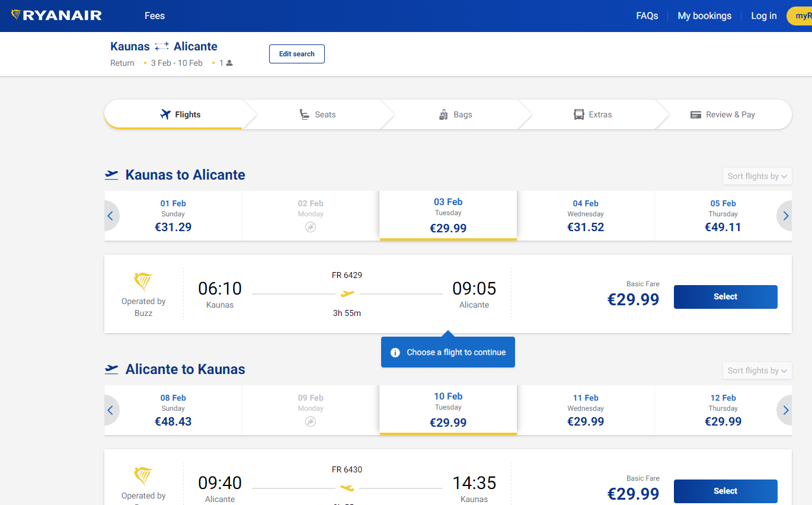The image size is (812, 505).
Task: Click the info icon in the continue tooltip
Action: (x=395, y=351)
